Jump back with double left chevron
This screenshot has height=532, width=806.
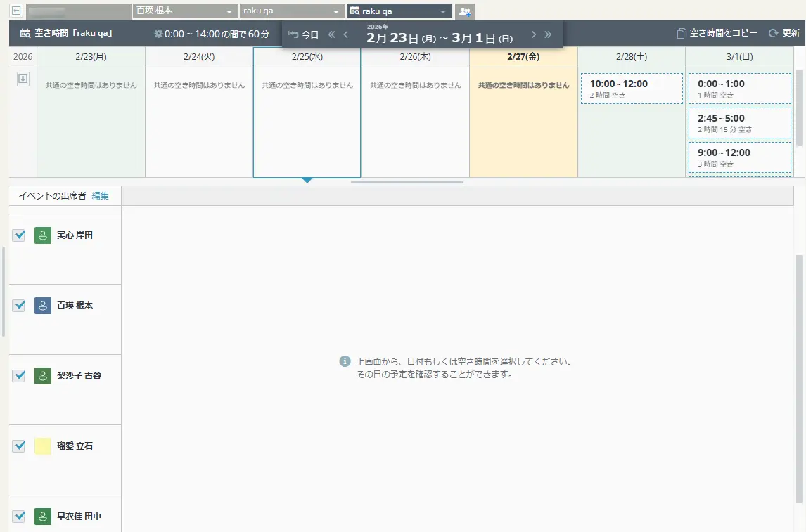(x=331, y=34)
